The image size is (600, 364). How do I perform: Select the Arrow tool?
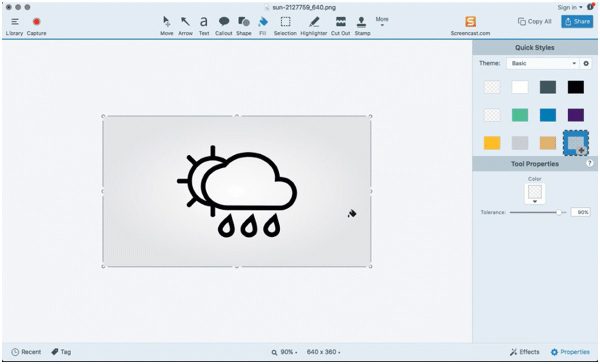(x=185, y=26)
